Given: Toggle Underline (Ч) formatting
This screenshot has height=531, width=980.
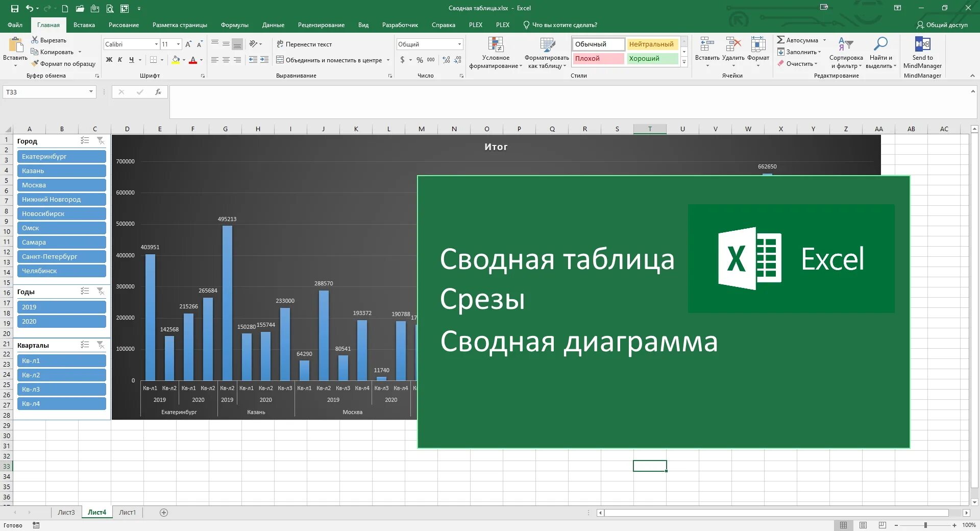Looking at the screenshot, I should (x=131, y=60).
